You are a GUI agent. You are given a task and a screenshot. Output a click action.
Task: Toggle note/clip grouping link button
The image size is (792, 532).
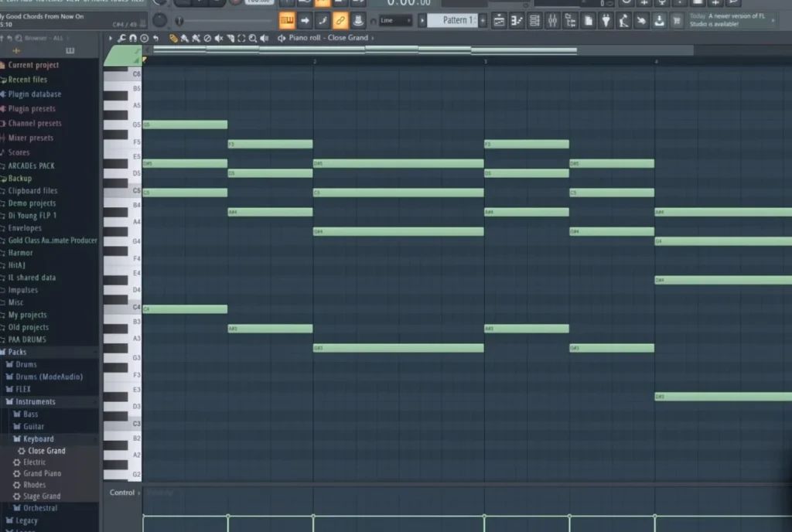pos(340,20)
